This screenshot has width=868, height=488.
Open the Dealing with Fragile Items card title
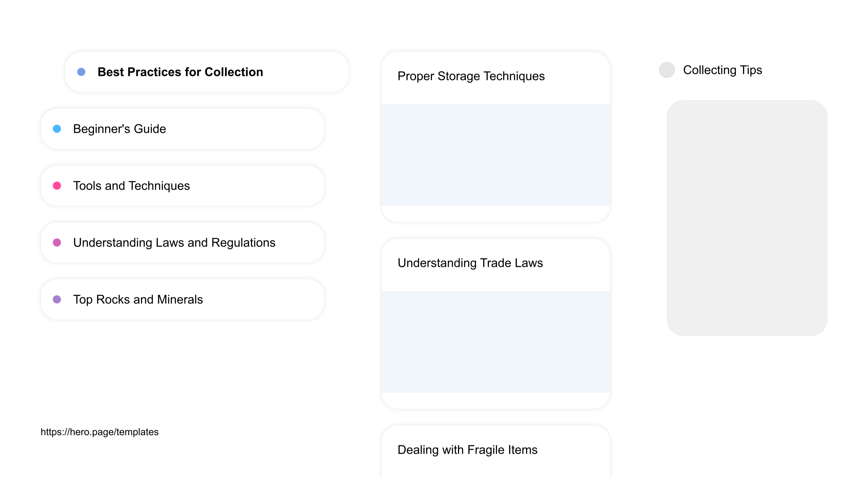(467, 450)
